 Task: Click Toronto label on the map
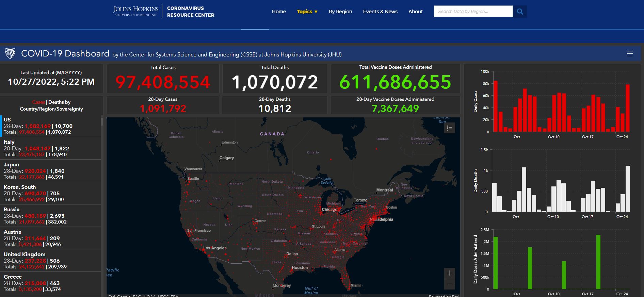click(x=360, y=200)
